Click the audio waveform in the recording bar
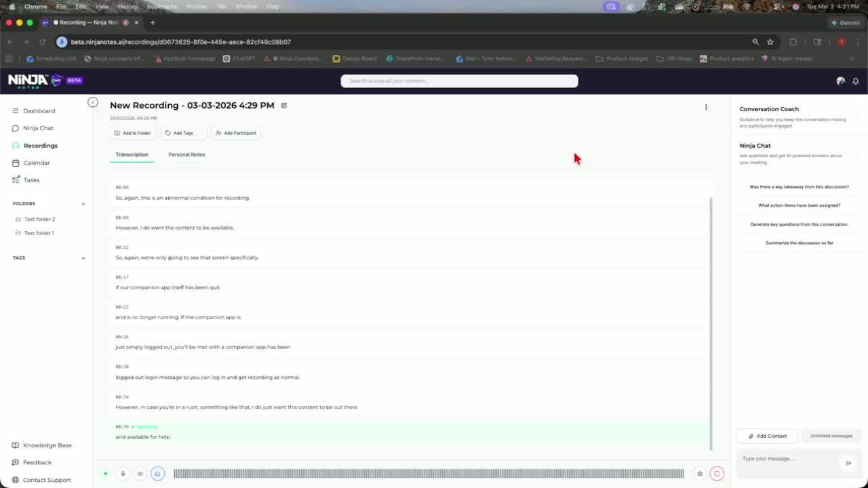Screen dimensions: 868x488 pyautogui.click(x=429, y=474)
